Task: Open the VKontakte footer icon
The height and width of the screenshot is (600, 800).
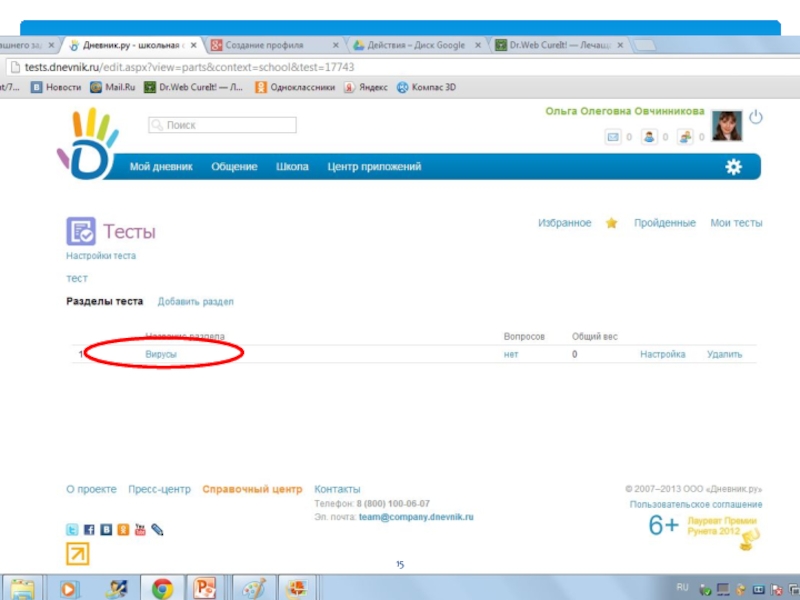Action: [x=106, y=530]
